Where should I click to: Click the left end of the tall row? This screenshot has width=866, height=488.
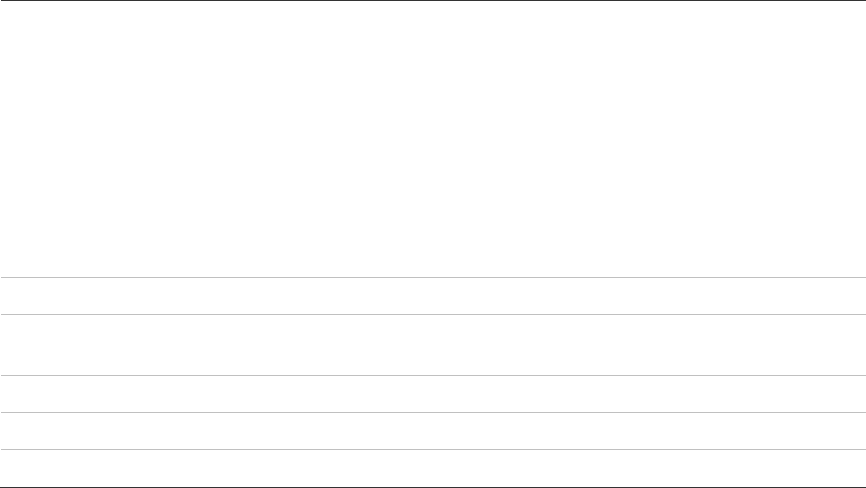click(6, 345)
